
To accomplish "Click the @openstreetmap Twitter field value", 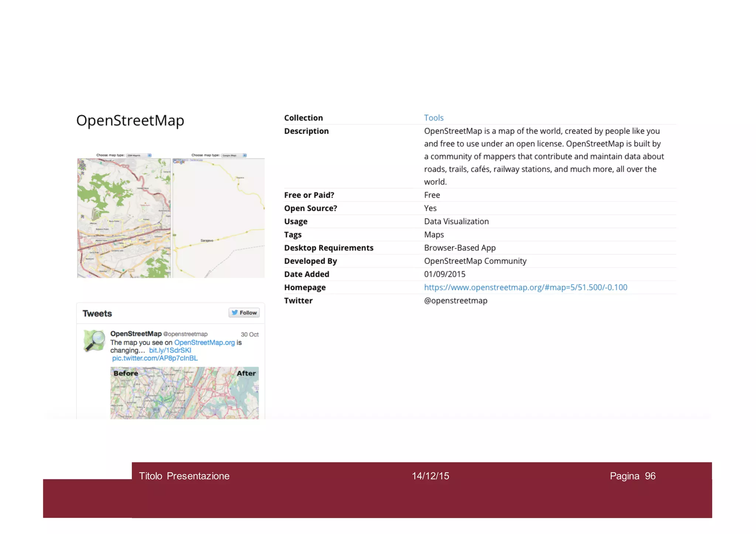I will 456,300.
